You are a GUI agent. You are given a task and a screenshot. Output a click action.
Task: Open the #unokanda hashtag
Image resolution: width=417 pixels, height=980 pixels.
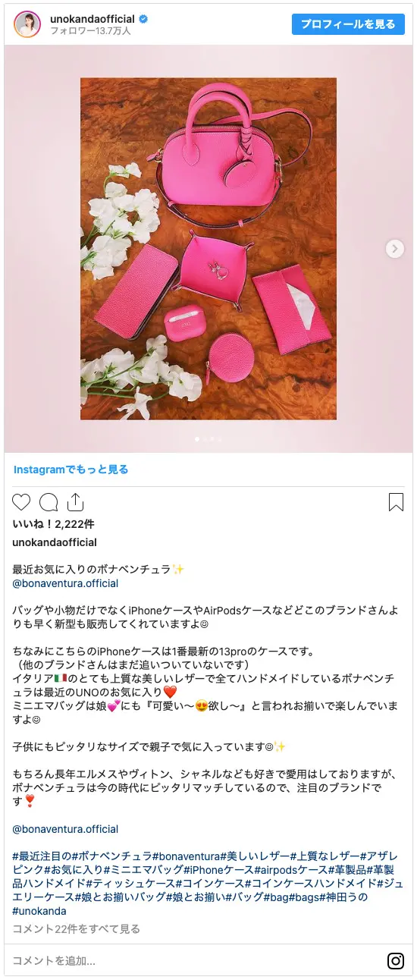[39, 911]
